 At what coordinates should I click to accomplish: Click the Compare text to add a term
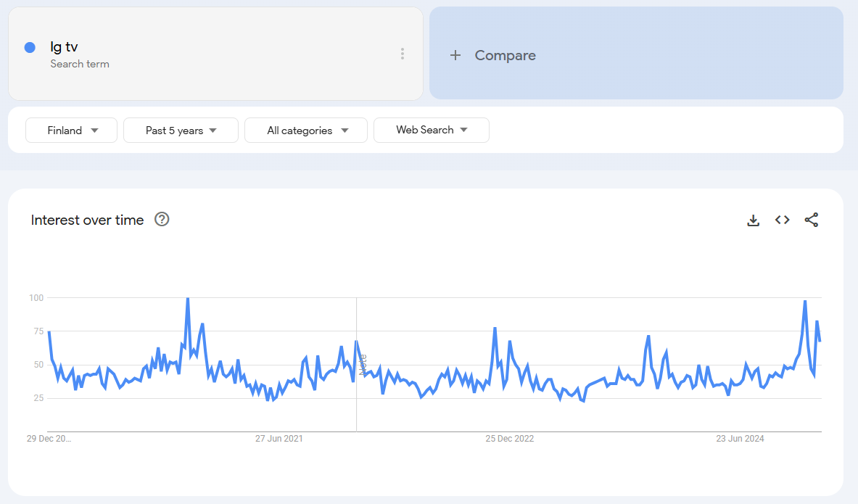click(x=505, y=55)
